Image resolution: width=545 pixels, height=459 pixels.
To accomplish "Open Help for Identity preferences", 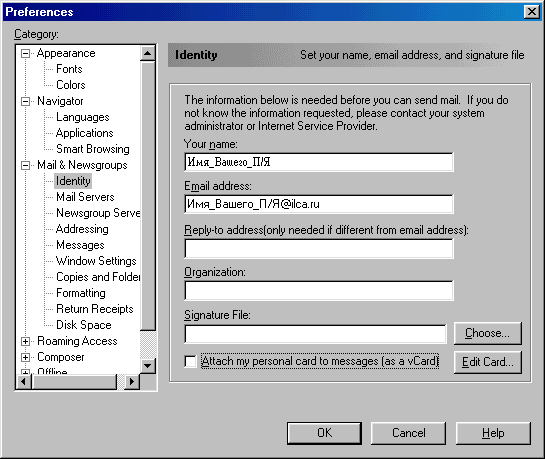I will (493, 433).
